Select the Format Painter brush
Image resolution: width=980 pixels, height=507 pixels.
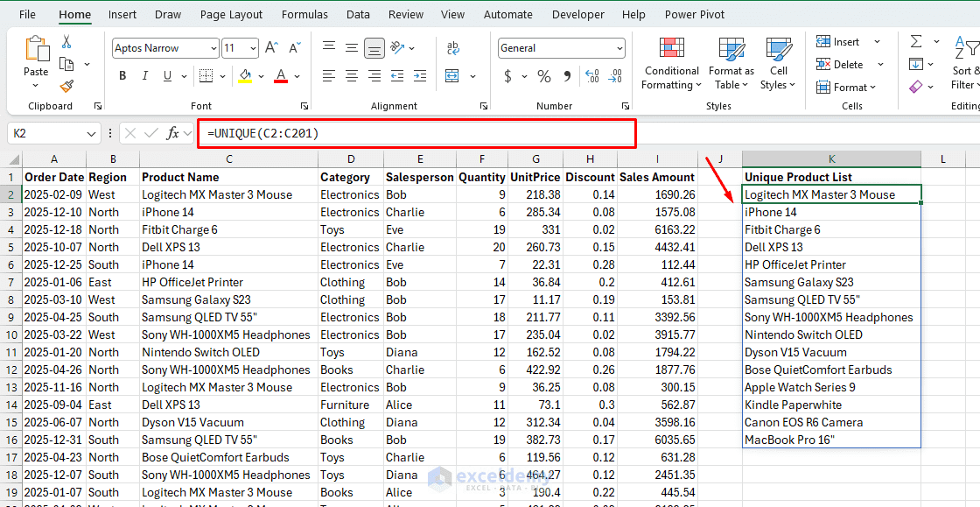click(66, 86)
